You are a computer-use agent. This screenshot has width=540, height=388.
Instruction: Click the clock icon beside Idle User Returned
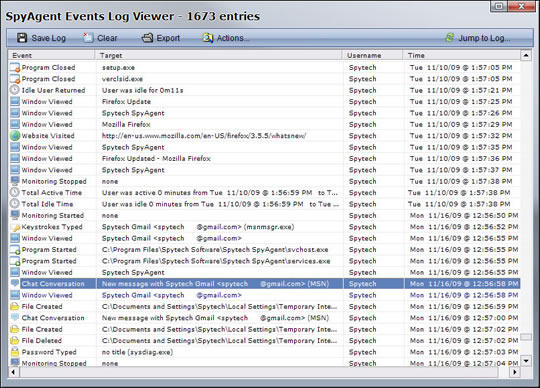click(15, 90)
